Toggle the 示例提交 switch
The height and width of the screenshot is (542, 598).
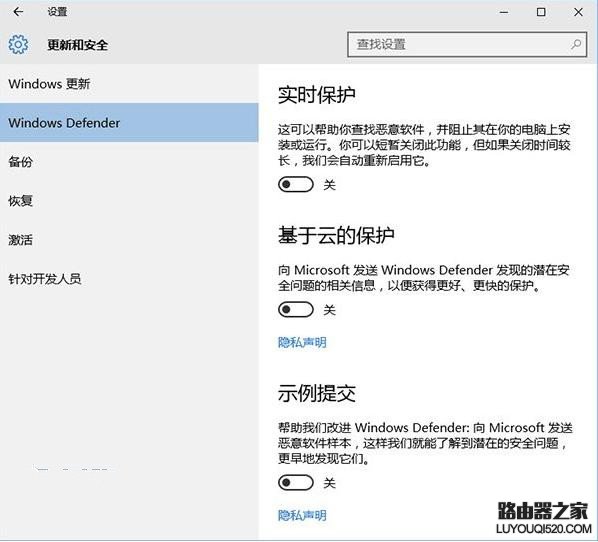[x=296, y=483]
